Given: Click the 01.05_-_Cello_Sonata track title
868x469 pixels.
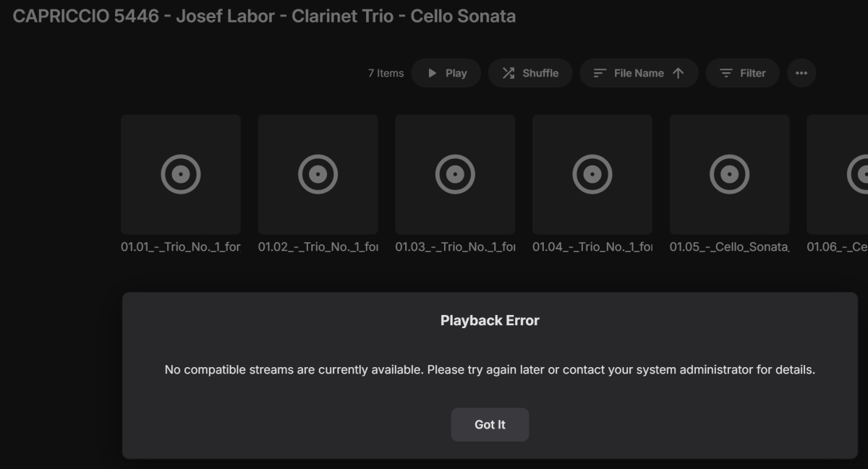Looking at the screenshot, I should pos(729,247).
